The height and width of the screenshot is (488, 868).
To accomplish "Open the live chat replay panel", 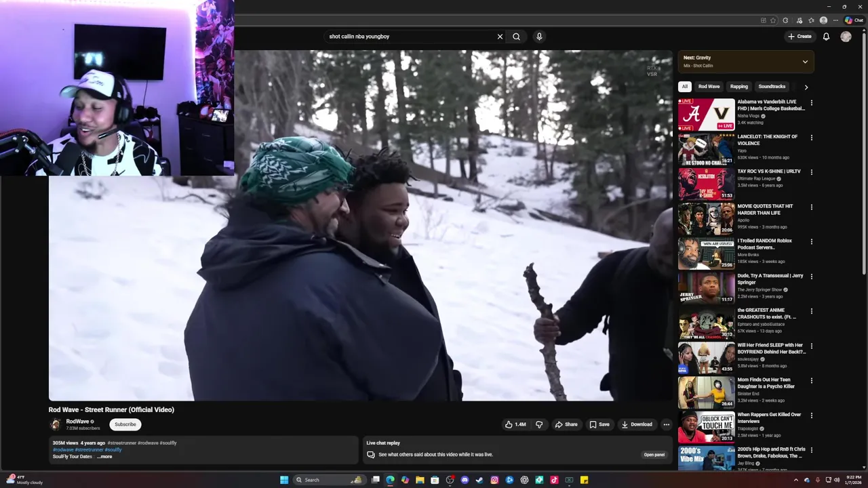I will [654, 455].
